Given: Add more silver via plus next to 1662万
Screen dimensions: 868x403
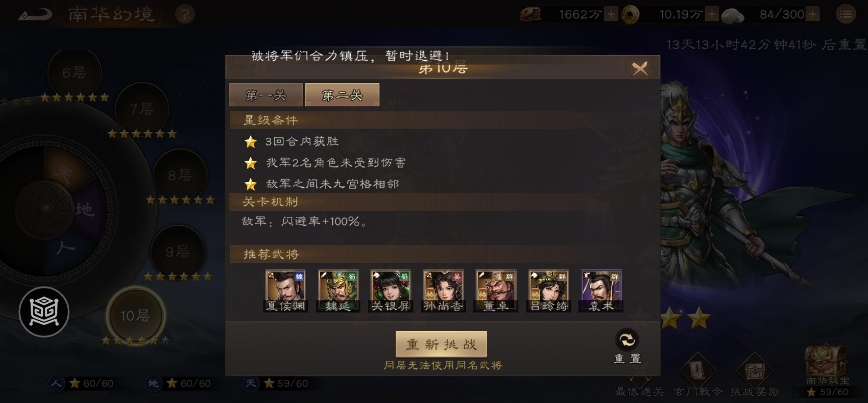Looking at the screenshot, I should pyautogui.click(x=610, y=15).
